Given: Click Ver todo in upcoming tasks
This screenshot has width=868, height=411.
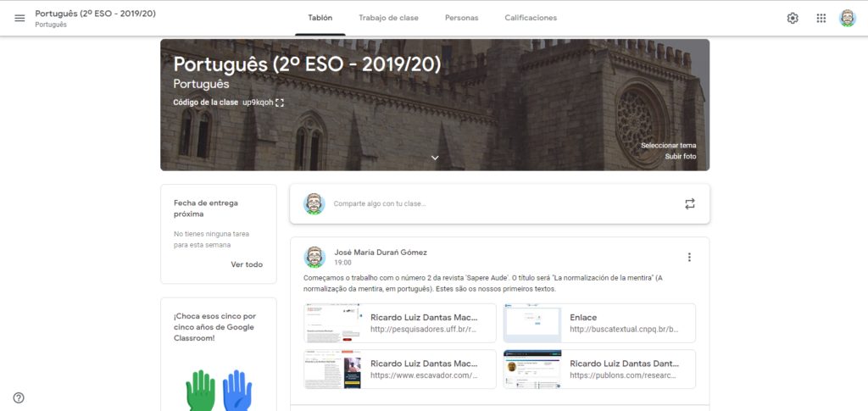Looking at the screenshot, I should click(247, 264).
